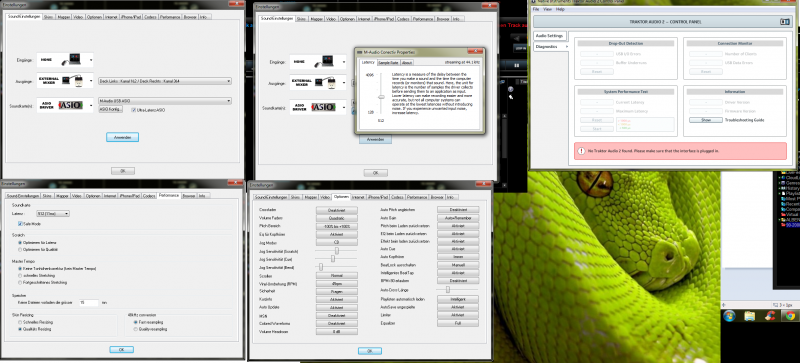Click the red warning exclamation icon
The image size is (800, 363).
pos(581,151)
